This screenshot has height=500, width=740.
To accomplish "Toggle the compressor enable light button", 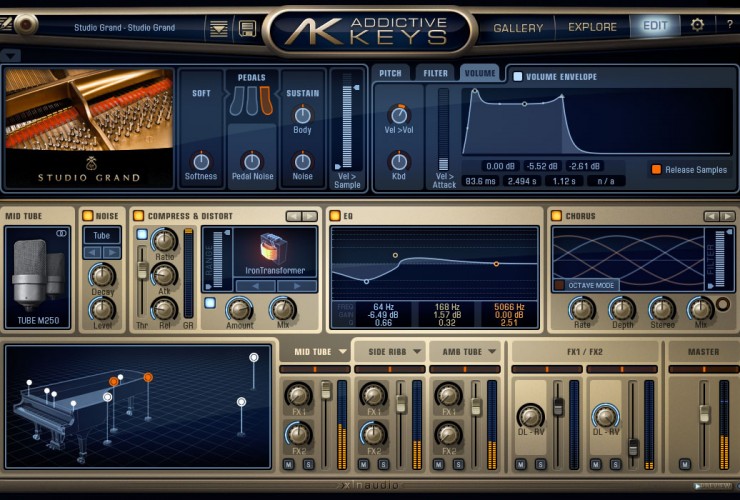I will click(x=142, y=234).
